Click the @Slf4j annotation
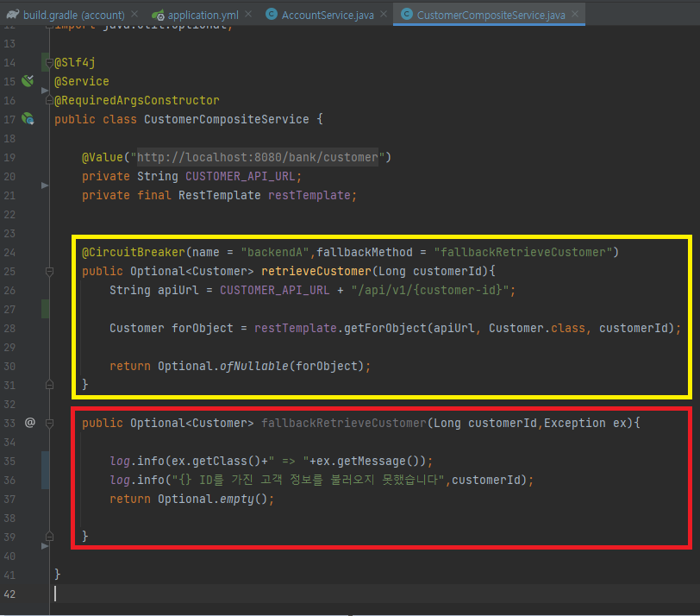This screenshot has width=700, height=616. [74, 62]
